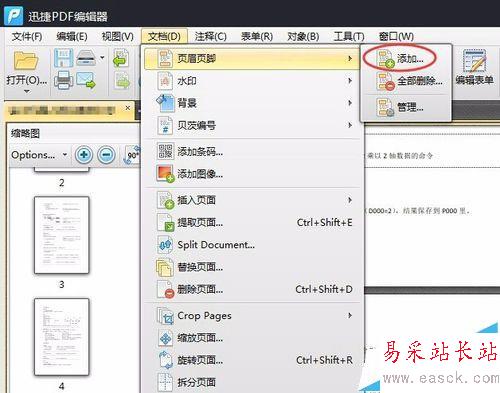500x393 pixels.
Task: Select 替换页面... menu item
Action: 251,267
